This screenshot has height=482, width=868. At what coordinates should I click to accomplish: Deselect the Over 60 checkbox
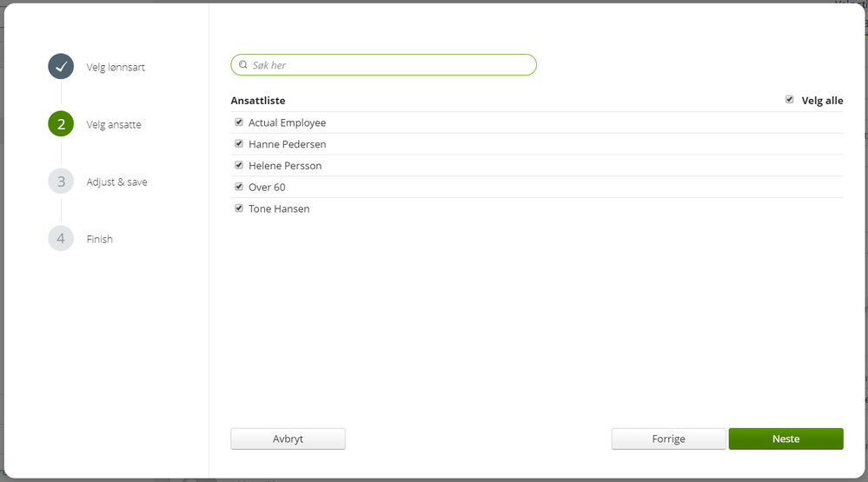239,187
